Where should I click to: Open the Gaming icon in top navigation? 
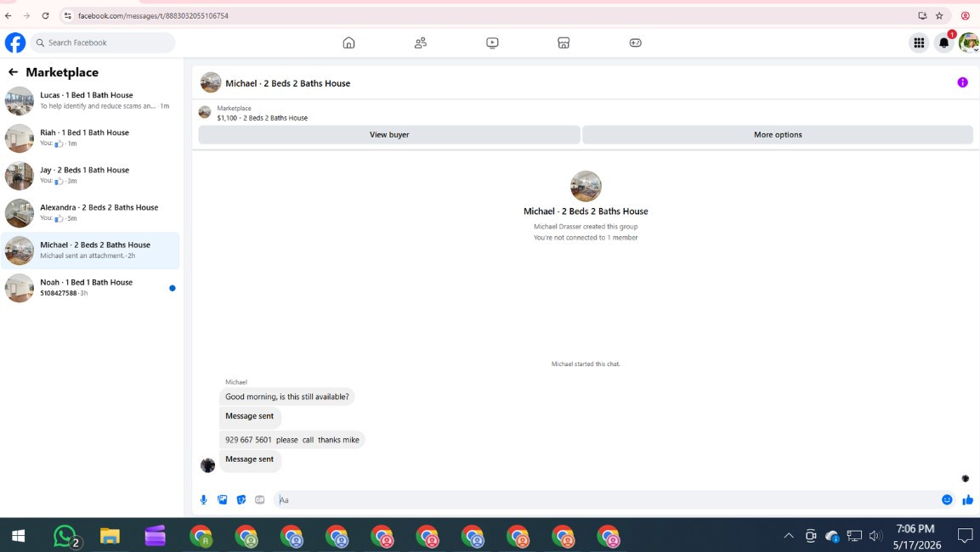[x=635, y=42]
